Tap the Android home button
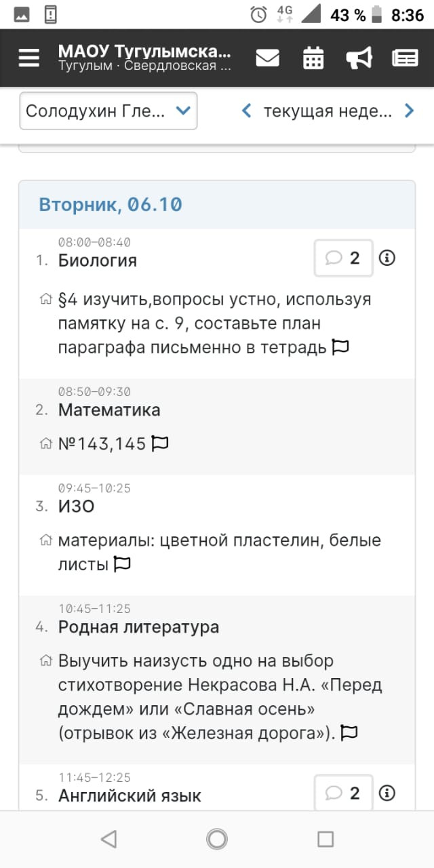434x868 pixels. click(x=217, y=839)
